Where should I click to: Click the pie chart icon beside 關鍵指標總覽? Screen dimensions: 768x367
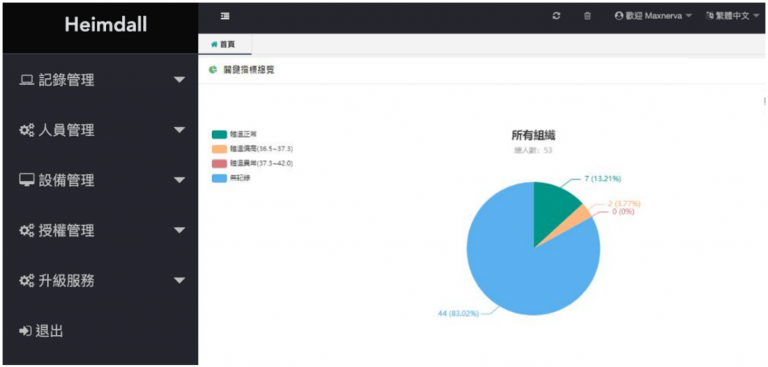point(213,70)
